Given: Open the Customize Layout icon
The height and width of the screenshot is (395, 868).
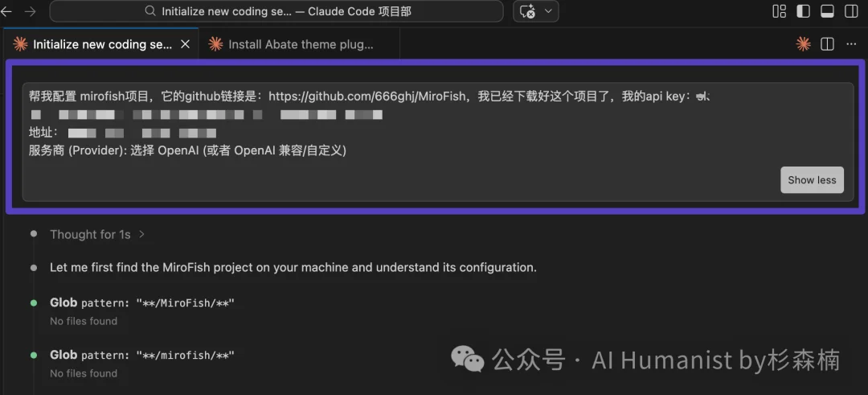Looking at the screenshot, I should [779, 11].
